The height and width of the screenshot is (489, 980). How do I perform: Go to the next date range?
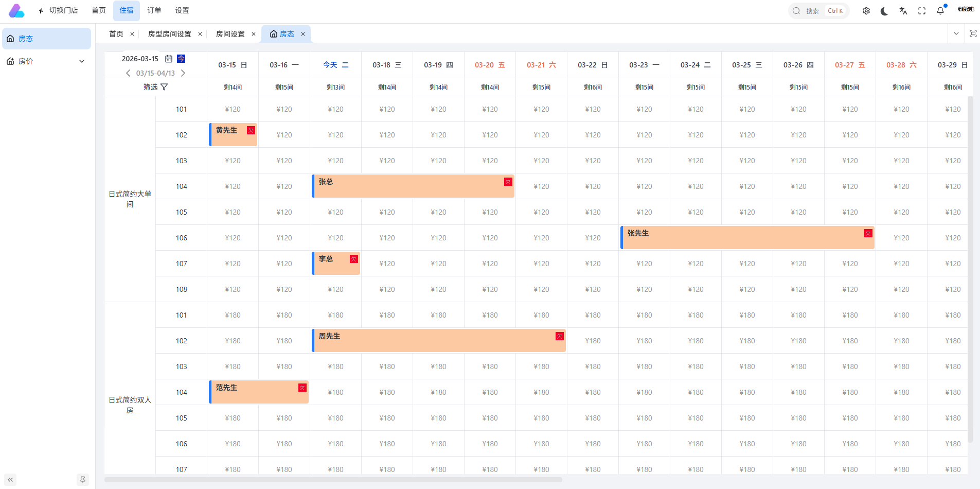click(183, 73)
